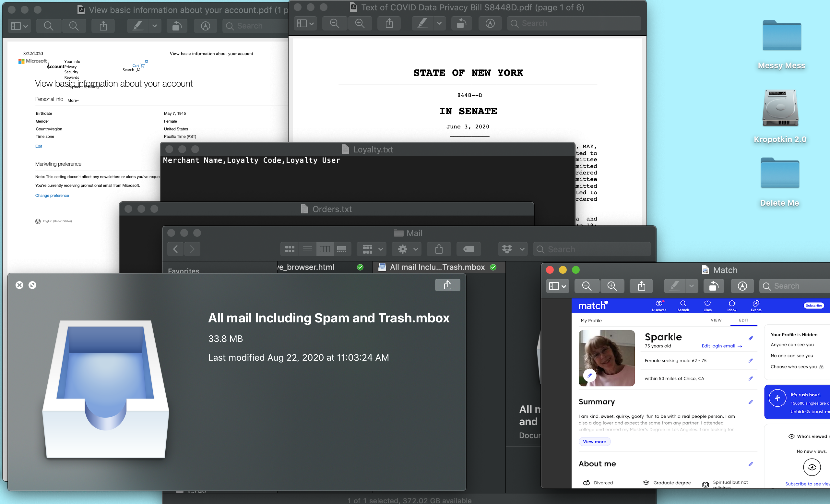Switch to the EDIT profile tab
The height and width of the screenshot is (504, 830).
pos(743,320)
